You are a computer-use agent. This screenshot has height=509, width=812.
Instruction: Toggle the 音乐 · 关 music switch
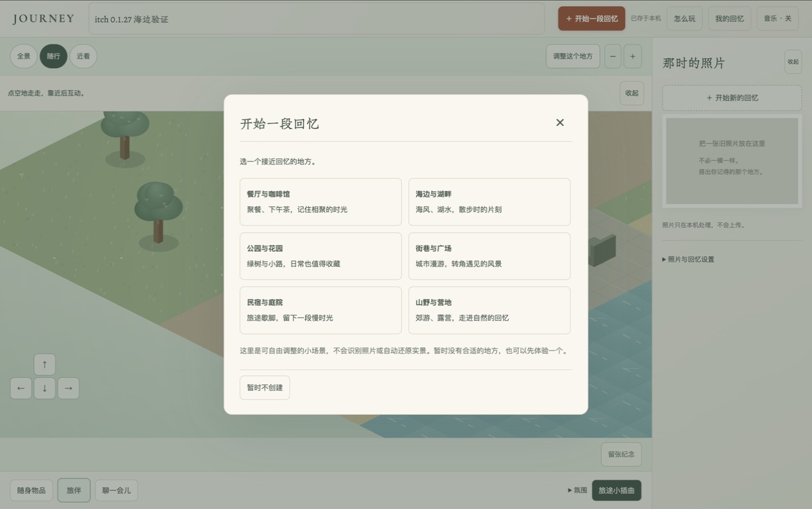click(778, 19)
